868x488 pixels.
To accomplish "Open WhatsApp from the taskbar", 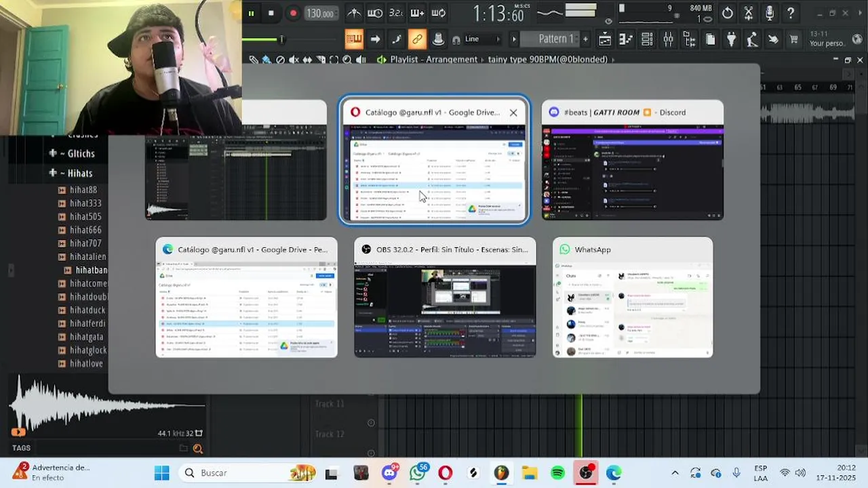I will (x=418, y=473).
